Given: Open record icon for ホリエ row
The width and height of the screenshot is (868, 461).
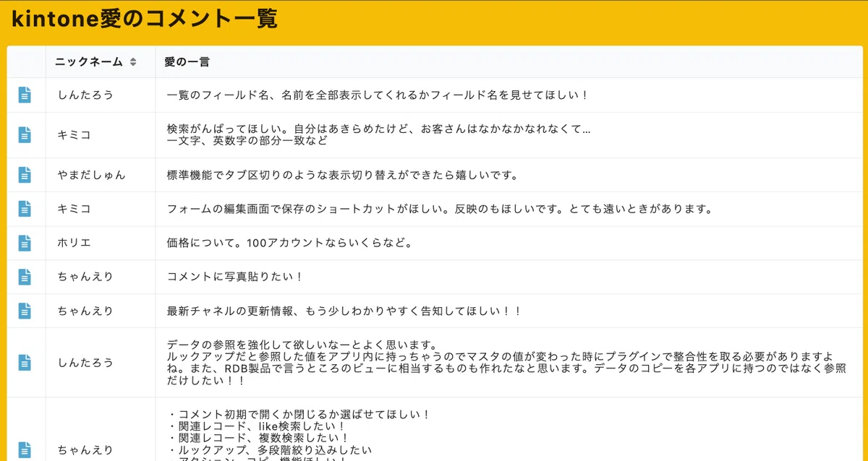Looking at the screenshot, I should point(25,243).
